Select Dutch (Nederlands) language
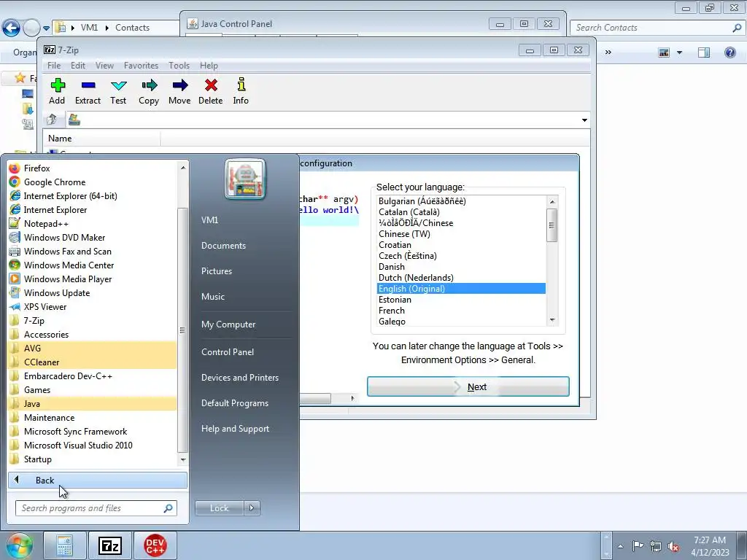 461,278
